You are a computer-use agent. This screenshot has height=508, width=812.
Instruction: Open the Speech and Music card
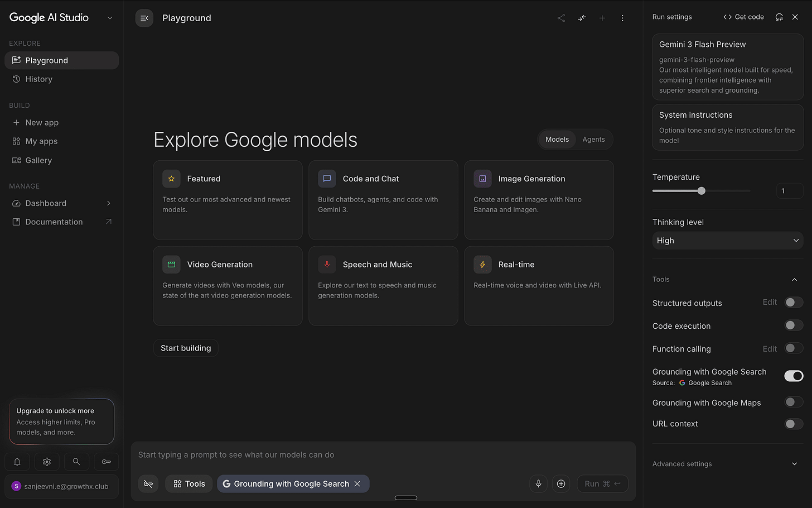pyautogui.click(x=383, y=286)
